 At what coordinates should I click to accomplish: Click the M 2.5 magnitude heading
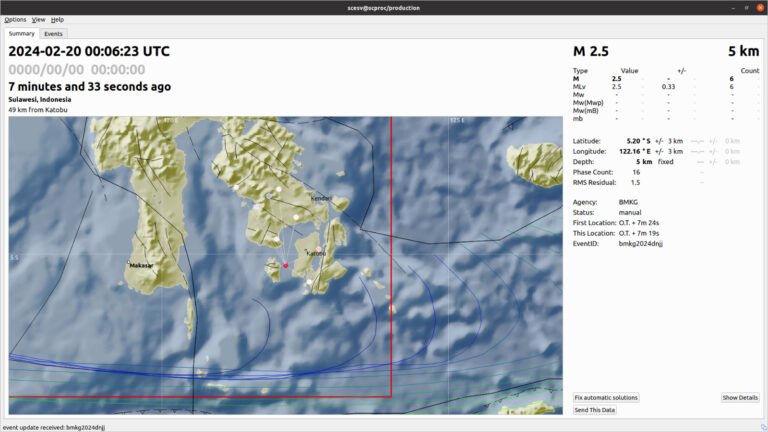point(591,51)
